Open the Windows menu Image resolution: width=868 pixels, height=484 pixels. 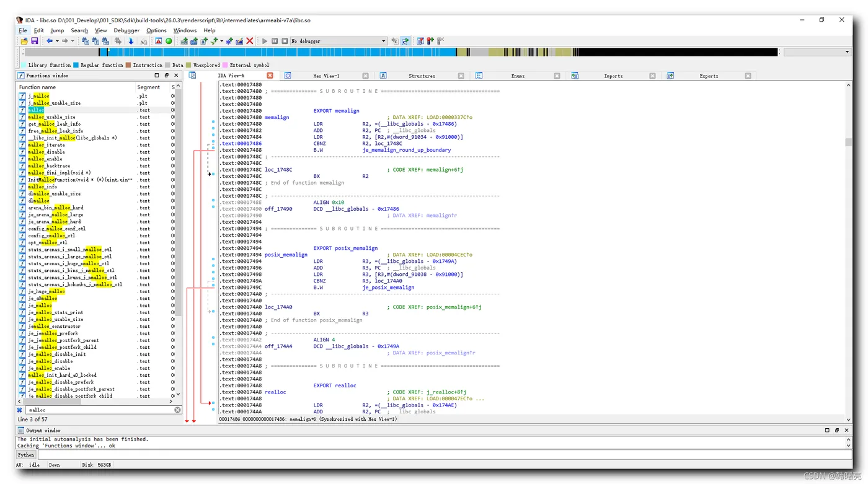[185, 30]
